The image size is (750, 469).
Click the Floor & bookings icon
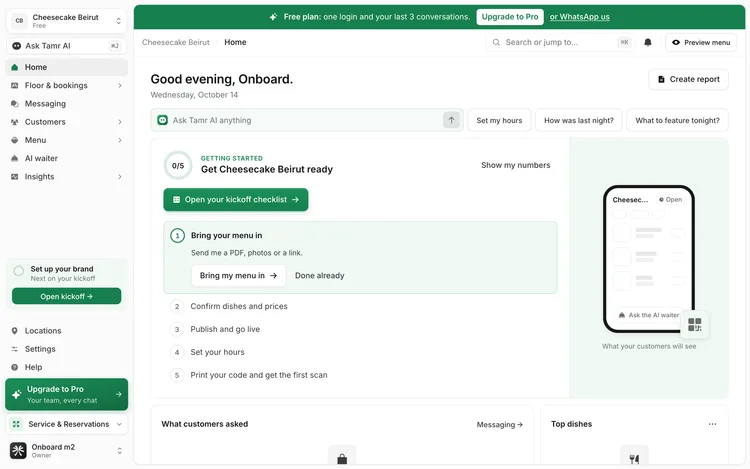point(15,86)
